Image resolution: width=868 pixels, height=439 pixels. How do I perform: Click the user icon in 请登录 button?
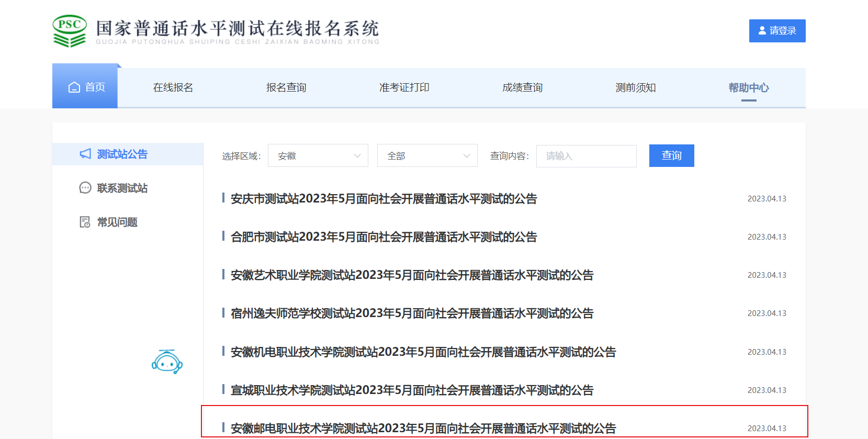pyautogui.click(x=762, y=31)
